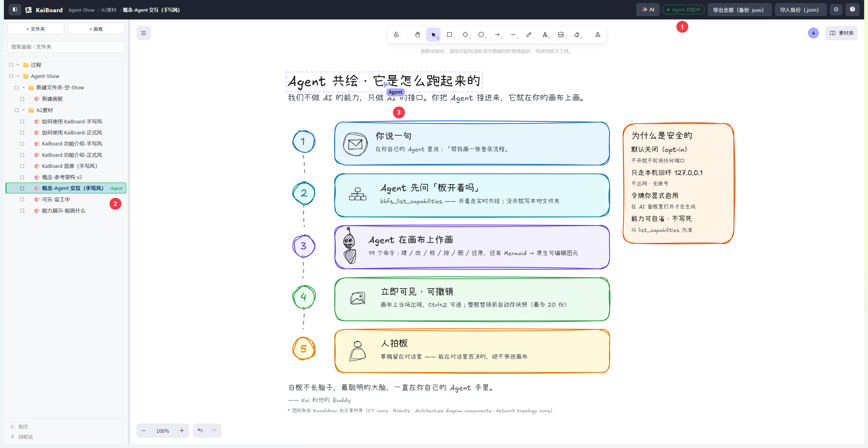This screenshot has width=868, height=448.
Task: Open the canvas hamburger menu
Action: click(x=144, y=33)
